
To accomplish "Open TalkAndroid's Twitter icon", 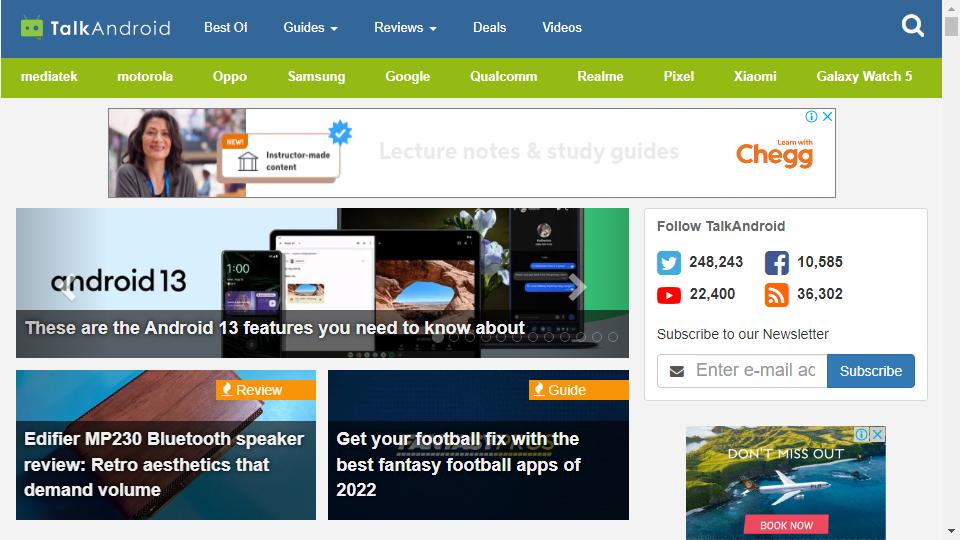I will [669, 263].
